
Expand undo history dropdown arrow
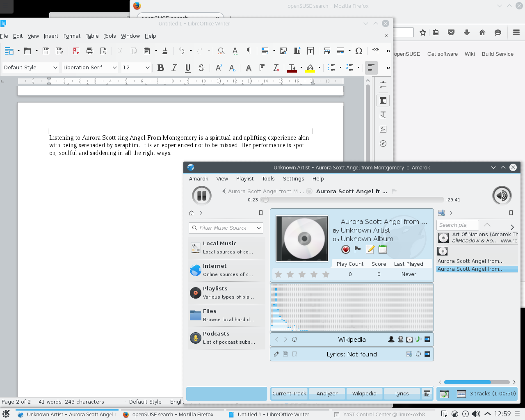[191, 51]
